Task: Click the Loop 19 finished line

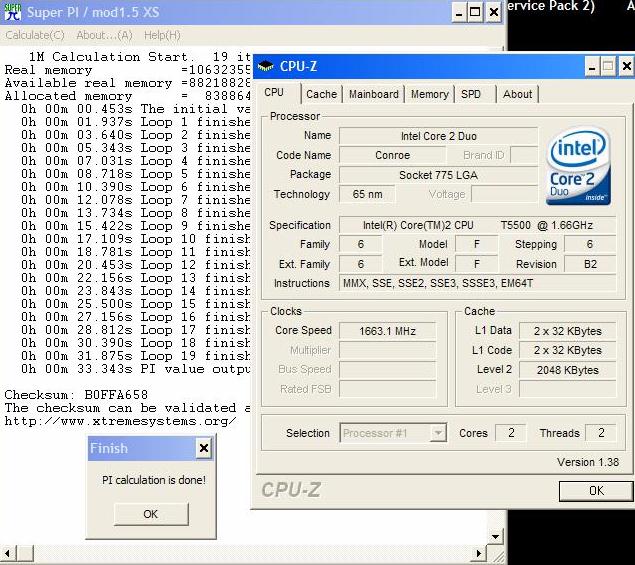Action: click(x=135, y=356)
